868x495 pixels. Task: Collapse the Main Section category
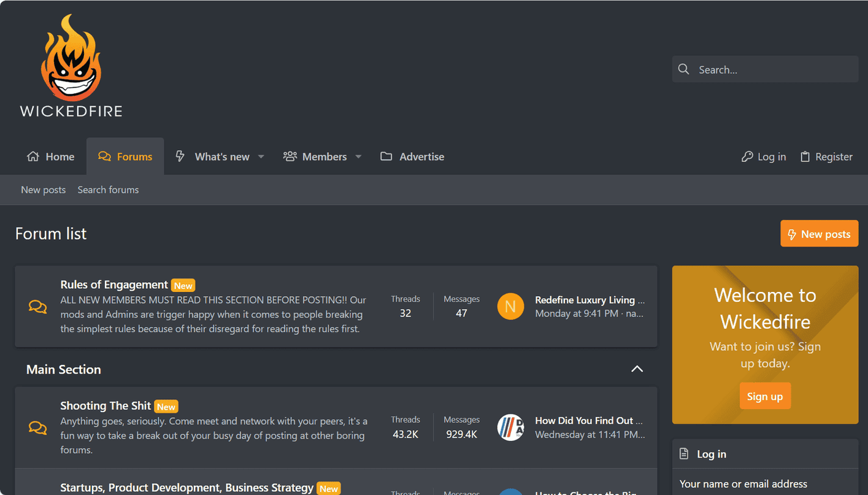pyautogui.click(x=637, y=369)
